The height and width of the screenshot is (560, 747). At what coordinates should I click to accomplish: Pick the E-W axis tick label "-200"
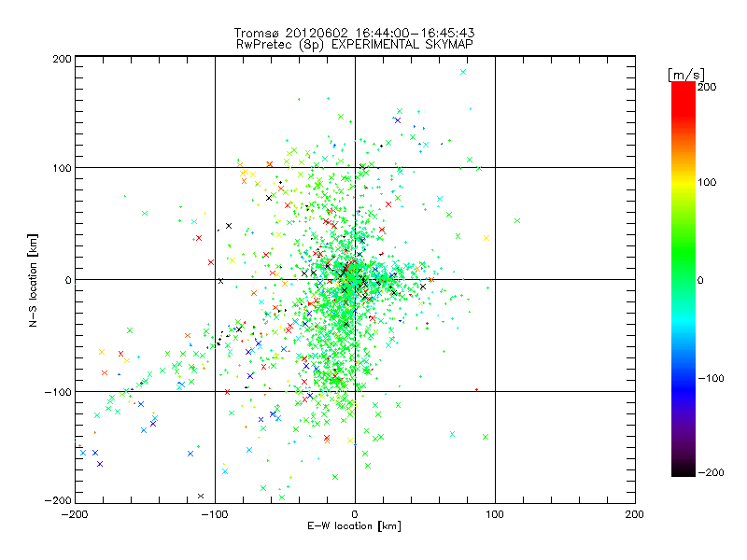pyautogui.click(x=75, y=514)
